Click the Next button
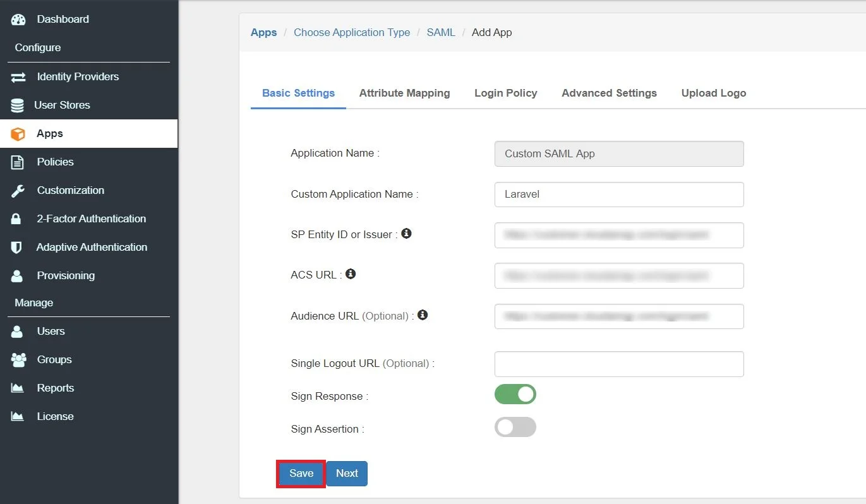866x504 pixels. pyautogui.click(x=347, y=474)
